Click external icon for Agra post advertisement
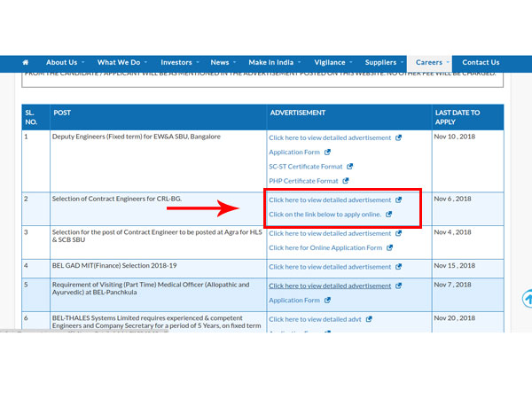Viewport: 532px width, 399px height. (x=399, y=233)
